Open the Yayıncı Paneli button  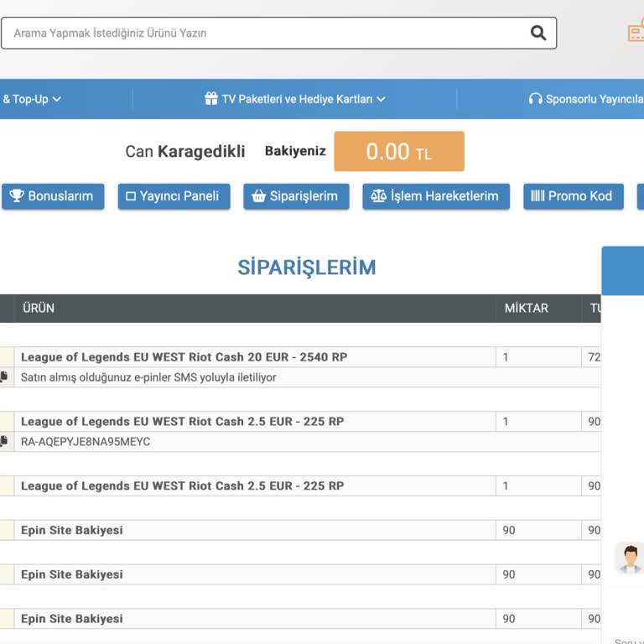174,196
